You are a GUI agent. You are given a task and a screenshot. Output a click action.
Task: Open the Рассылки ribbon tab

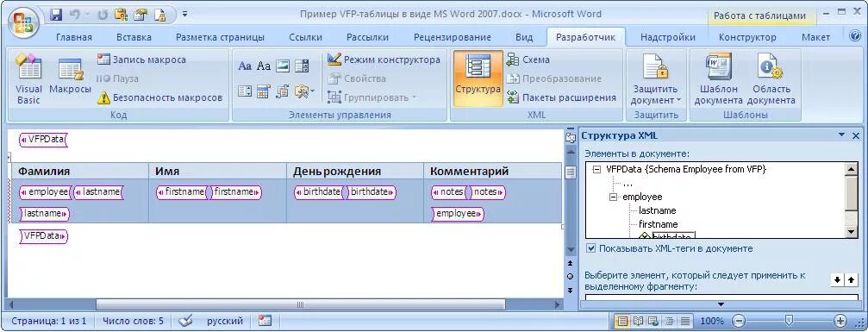click(367, 38)
